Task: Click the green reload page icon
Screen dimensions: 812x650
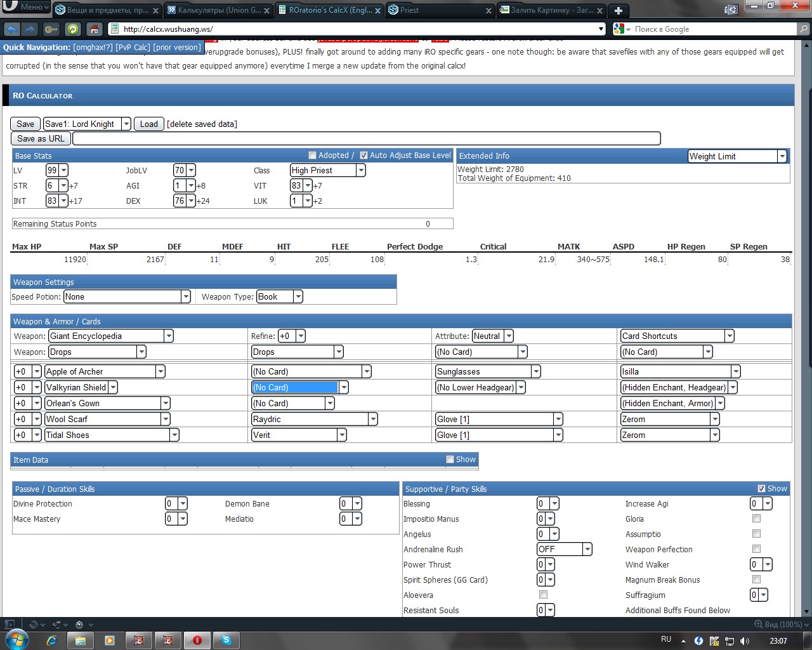Action: (73, 29)
